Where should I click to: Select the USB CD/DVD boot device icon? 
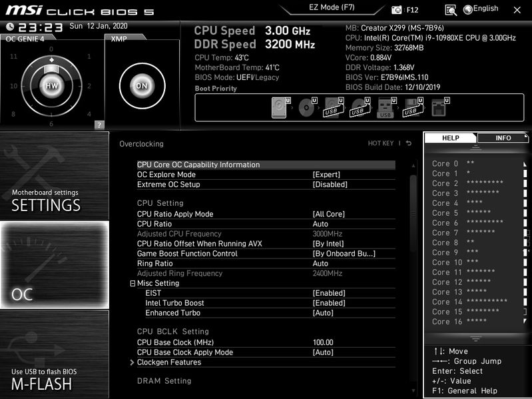point(360,107)
